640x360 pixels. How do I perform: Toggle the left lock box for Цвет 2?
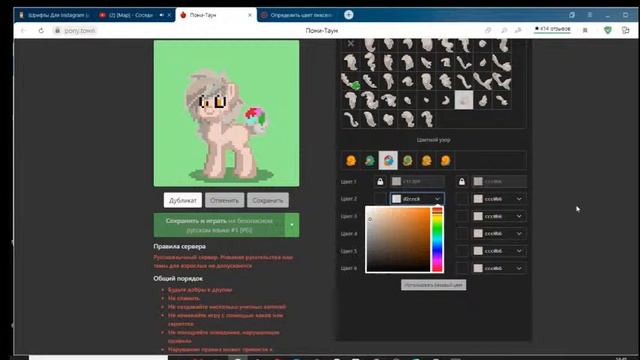[380, 199]
